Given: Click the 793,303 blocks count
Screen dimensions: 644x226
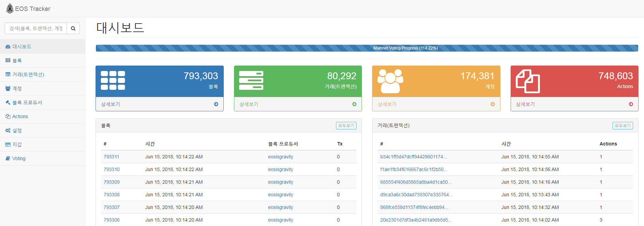Looking at the screenshot, I should click(x=201, y=76).
